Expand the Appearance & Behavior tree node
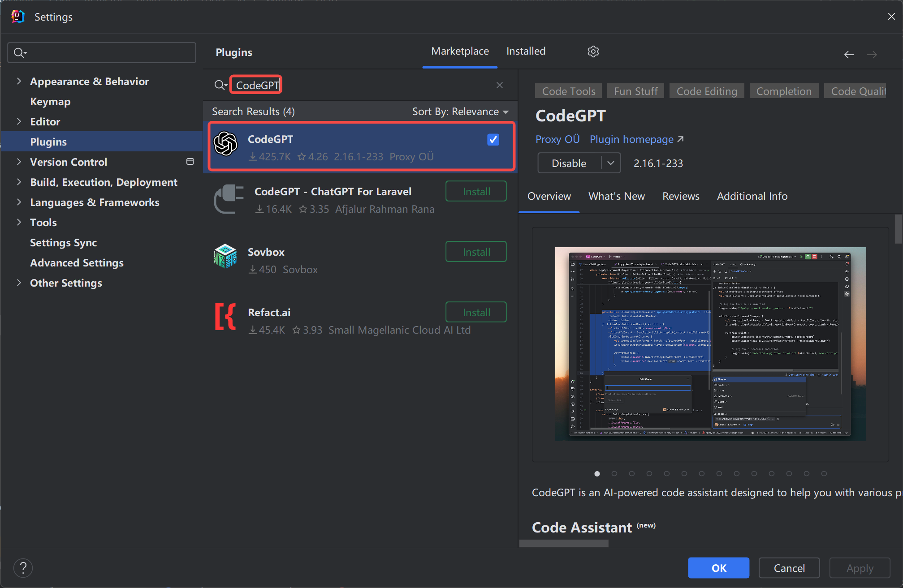Viewport: 903px width, 588px height. 19,81
